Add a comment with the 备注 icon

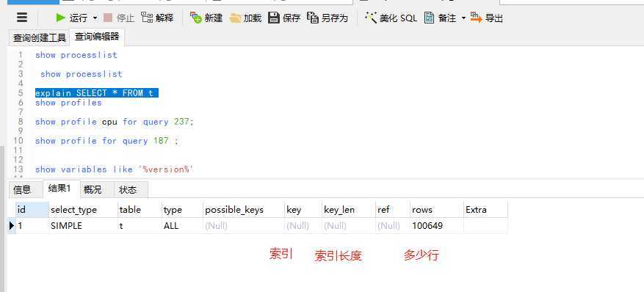429,18
